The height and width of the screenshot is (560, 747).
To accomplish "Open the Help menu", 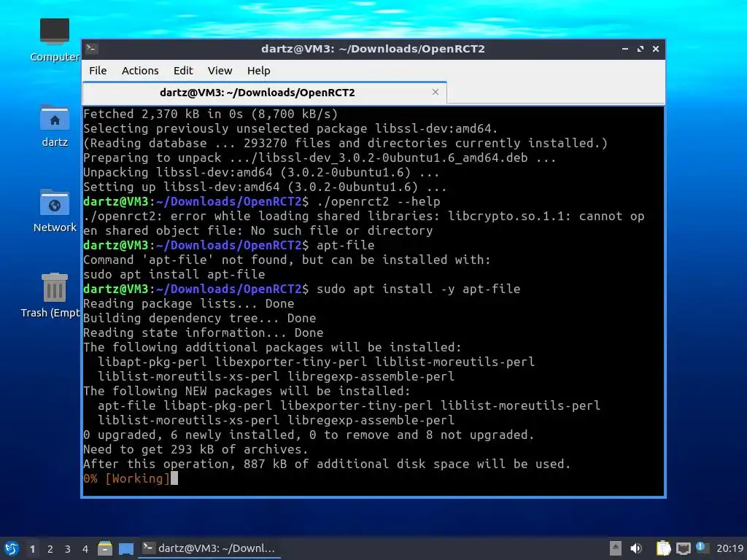I will click(x=259, y=71).
